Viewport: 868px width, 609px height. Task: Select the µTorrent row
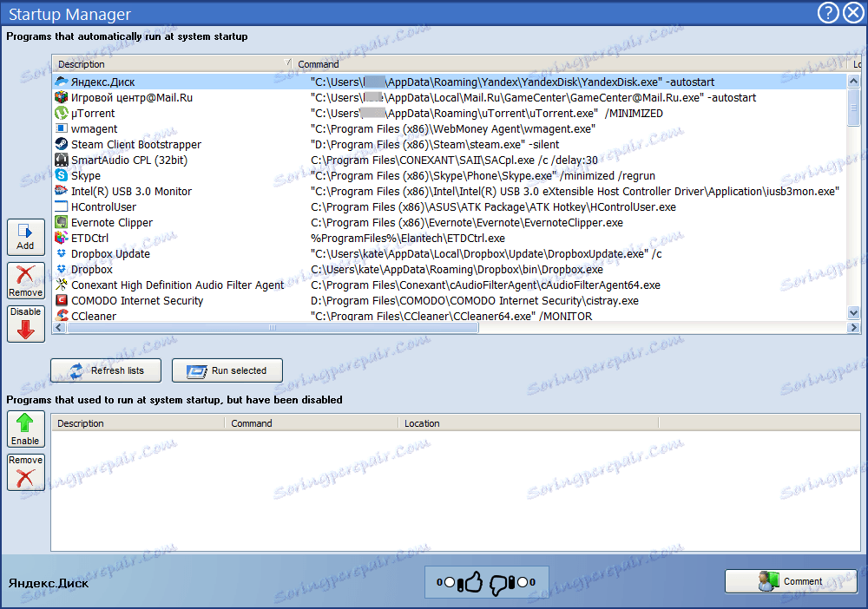[450, 113]
